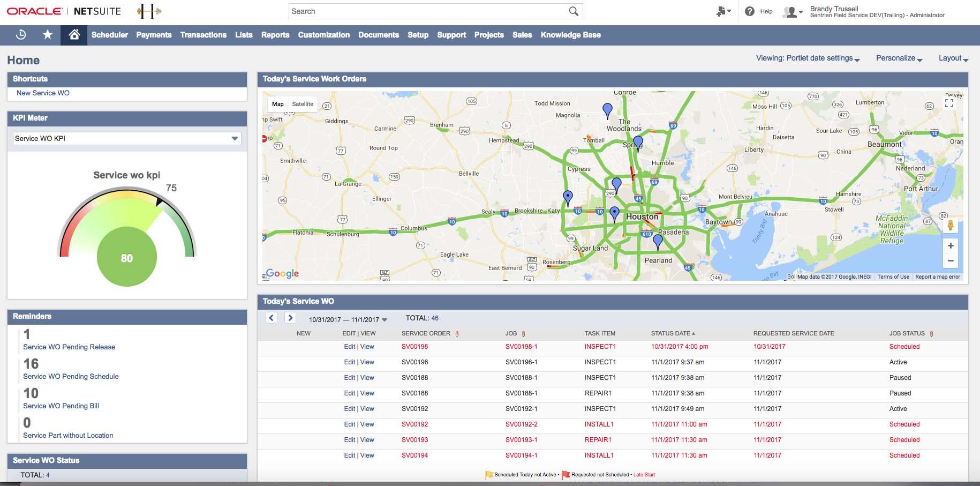
Task: Expand the Layout dropdown
Action: click(x=953, y=58)
